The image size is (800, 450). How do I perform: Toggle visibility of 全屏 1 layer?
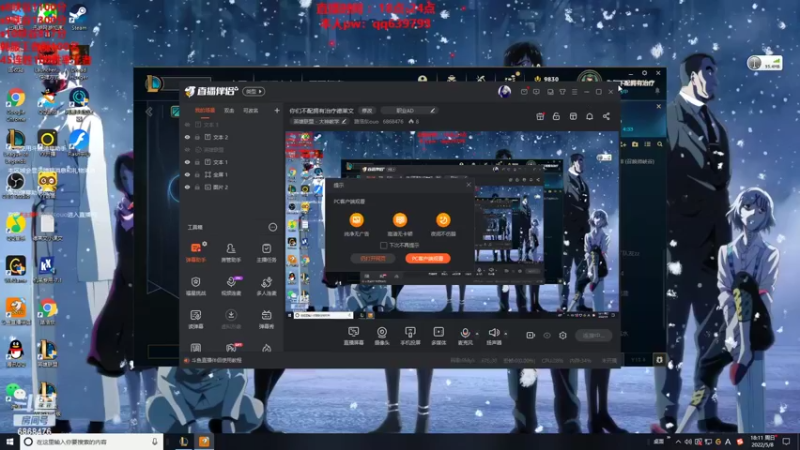(x=187, y=174)
